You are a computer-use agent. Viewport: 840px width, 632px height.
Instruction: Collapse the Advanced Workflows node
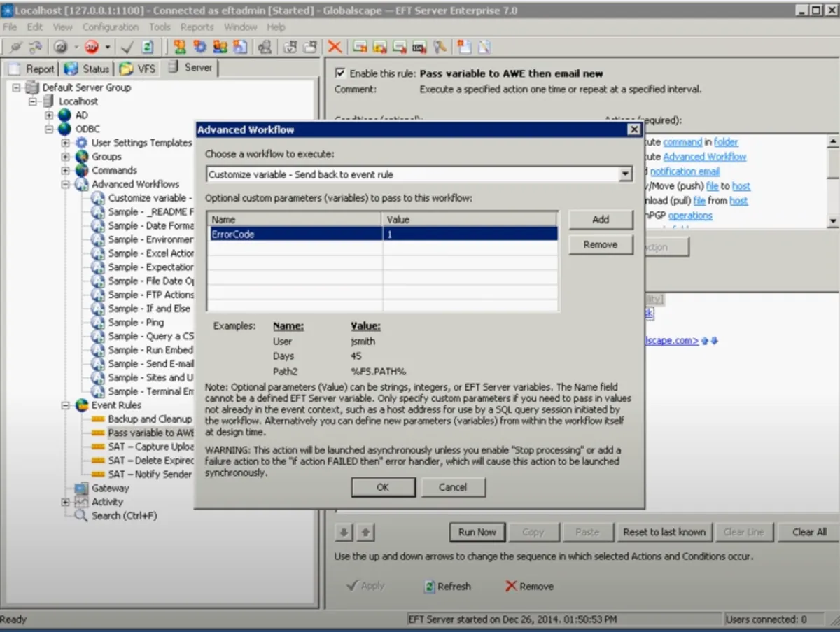pyautogui.click(x=66, y=184)
